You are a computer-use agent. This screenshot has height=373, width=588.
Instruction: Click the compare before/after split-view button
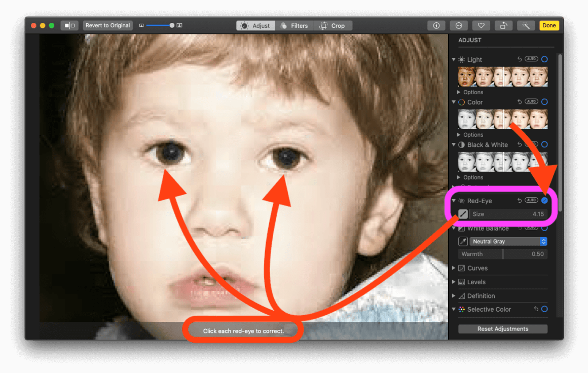tap(69, 25)
